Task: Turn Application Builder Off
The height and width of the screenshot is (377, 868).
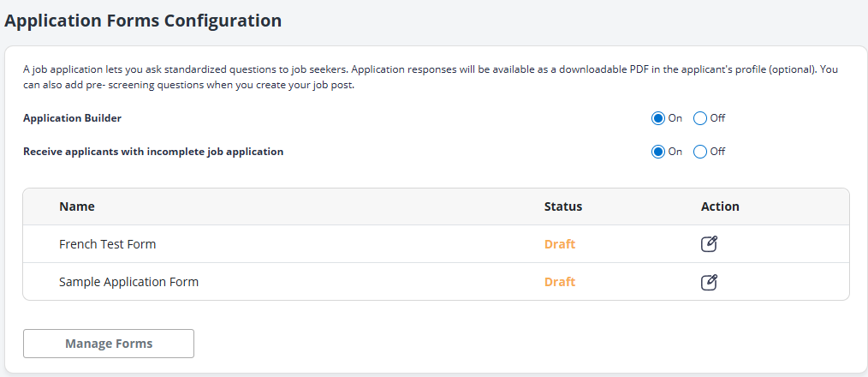Action: coord(700,118)
